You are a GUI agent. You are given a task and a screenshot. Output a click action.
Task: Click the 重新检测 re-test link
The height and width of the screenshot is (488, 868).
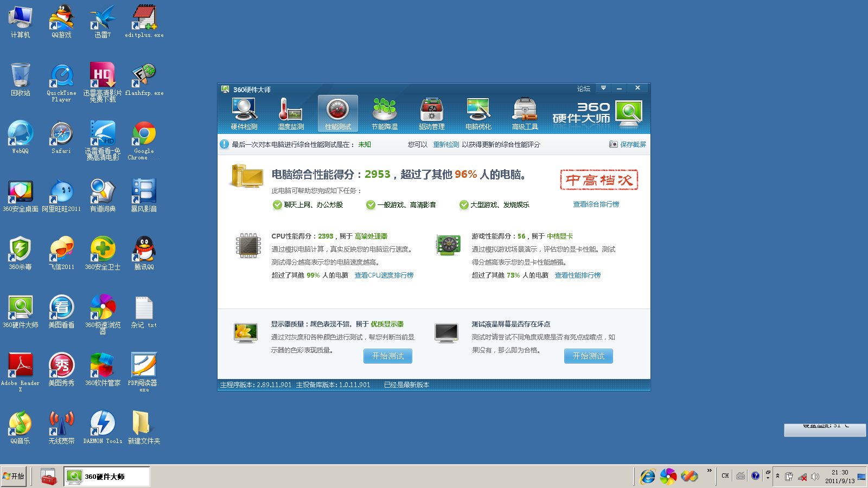point(446,145)
